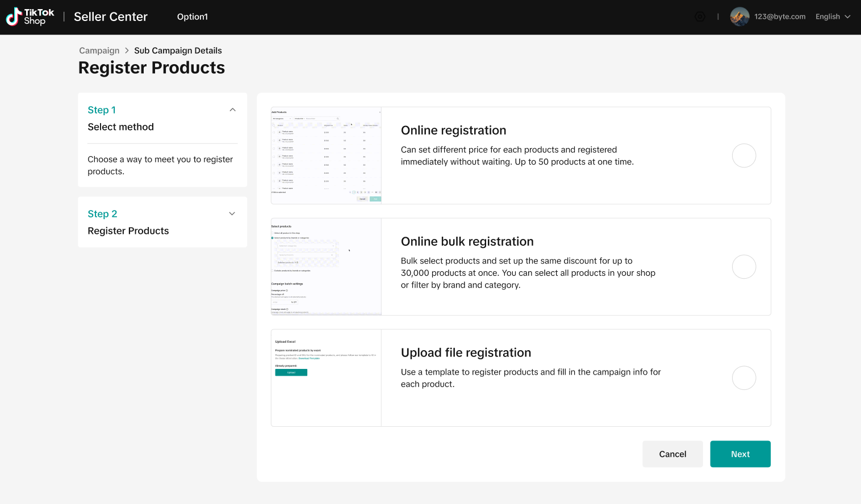Go to Campaign in the breadcrumb
The width and height of the screenshot is (861, 504).
point(99,51)
